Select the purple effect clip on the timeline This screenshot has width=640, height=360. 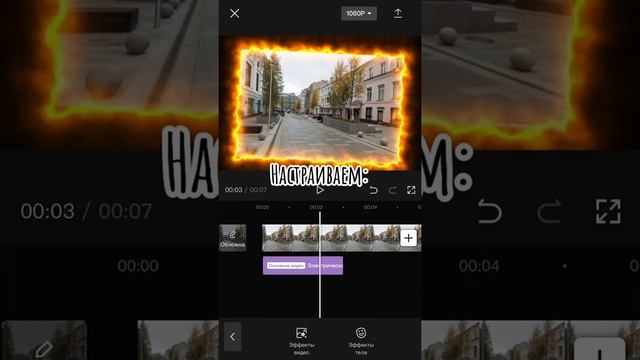click(303, 266)
